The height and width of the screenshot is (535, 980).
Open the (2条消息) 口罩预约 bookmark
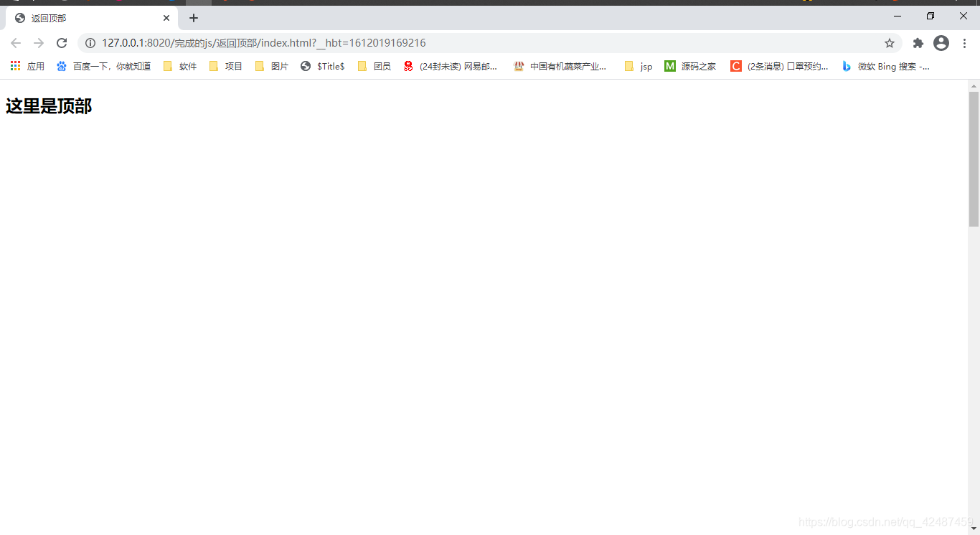[780, 66]
